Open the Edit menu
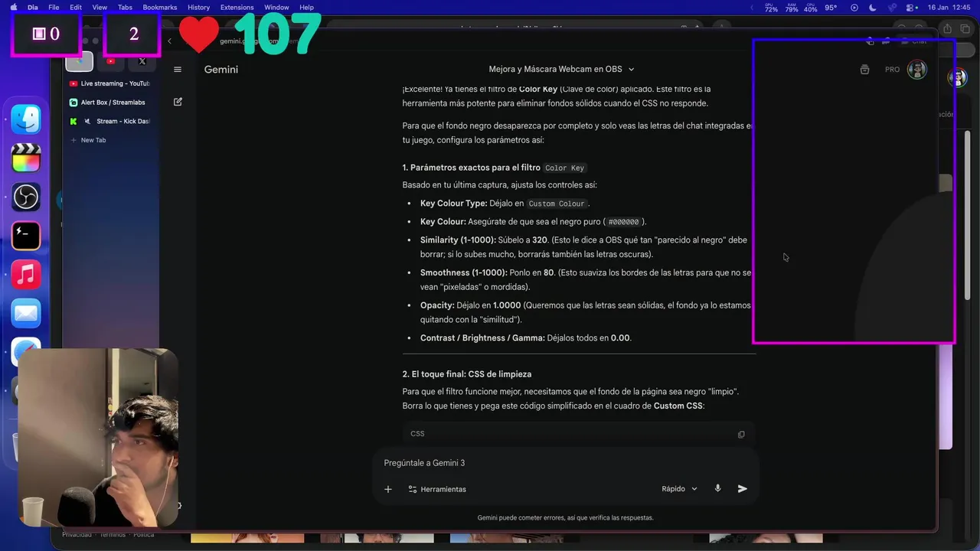 pos(76,7)
